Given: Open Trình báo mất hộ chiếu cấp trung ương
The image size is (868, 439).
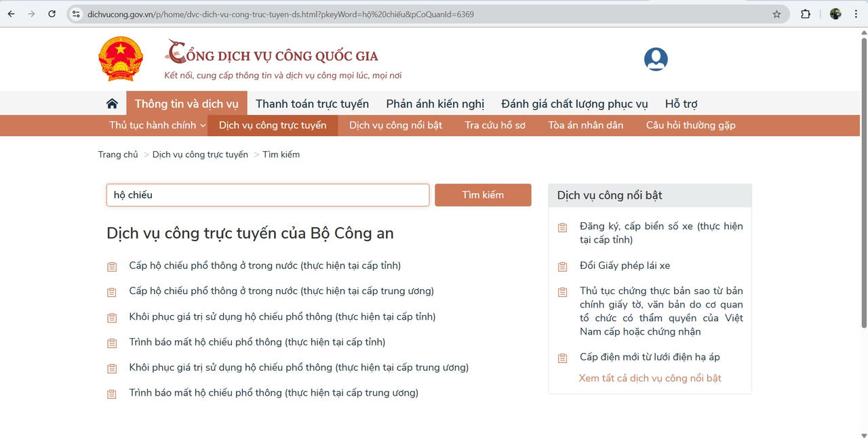Looking at the screenshot, I should [x=273, y=393].
